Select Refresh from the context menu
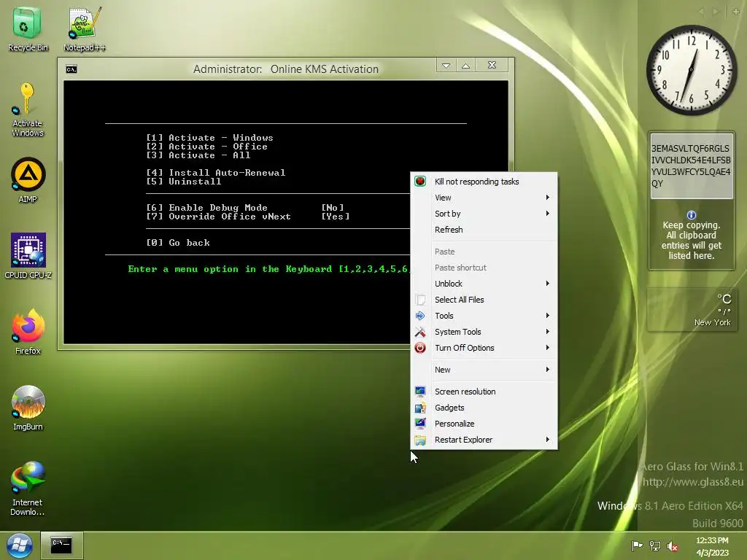Viewport: 747px width, 560px height. pos(484,230)
